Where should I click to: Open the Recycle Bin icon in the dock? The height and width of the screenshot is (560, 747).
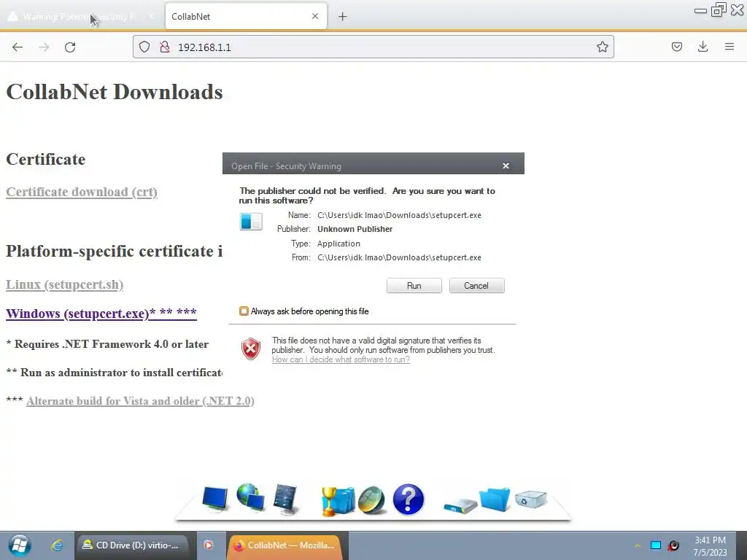(531, 499)
